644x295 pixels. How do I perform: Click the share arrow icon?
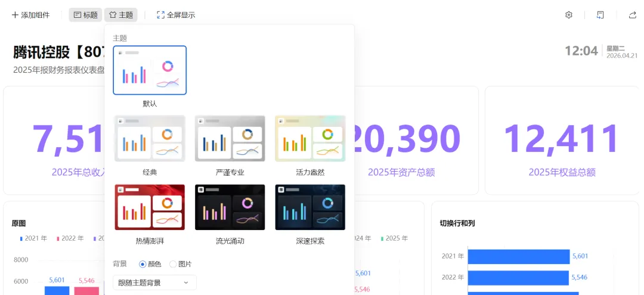(632, 15)
